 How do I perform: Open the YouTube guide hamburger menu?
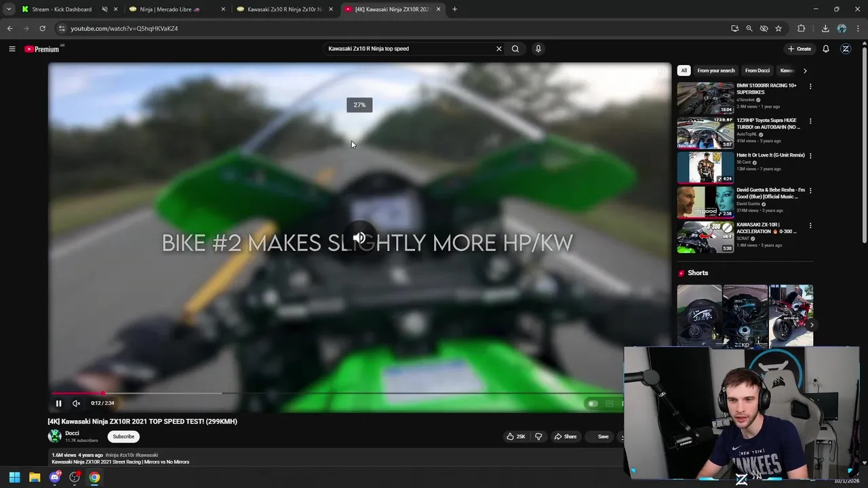[x=12, y=49]
